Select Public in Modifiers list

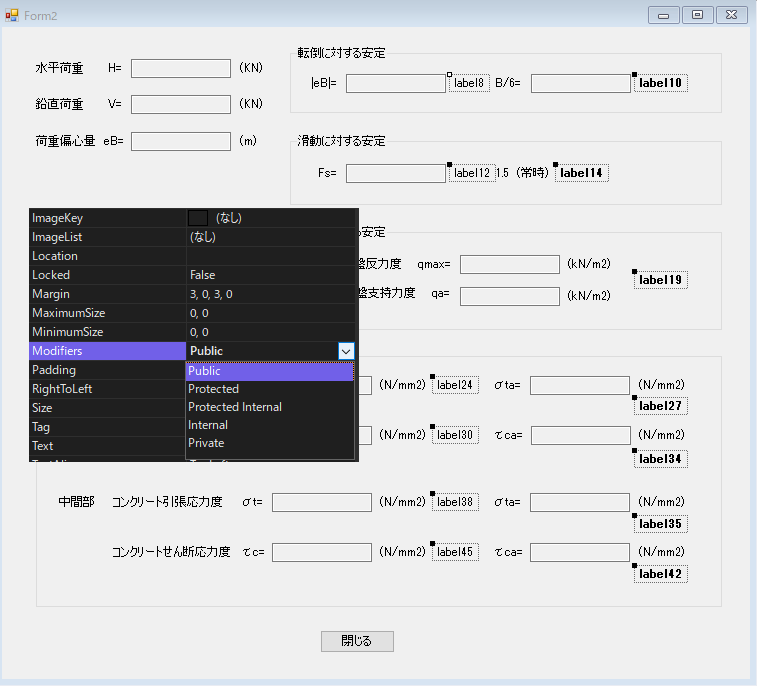tap(270, 371)
